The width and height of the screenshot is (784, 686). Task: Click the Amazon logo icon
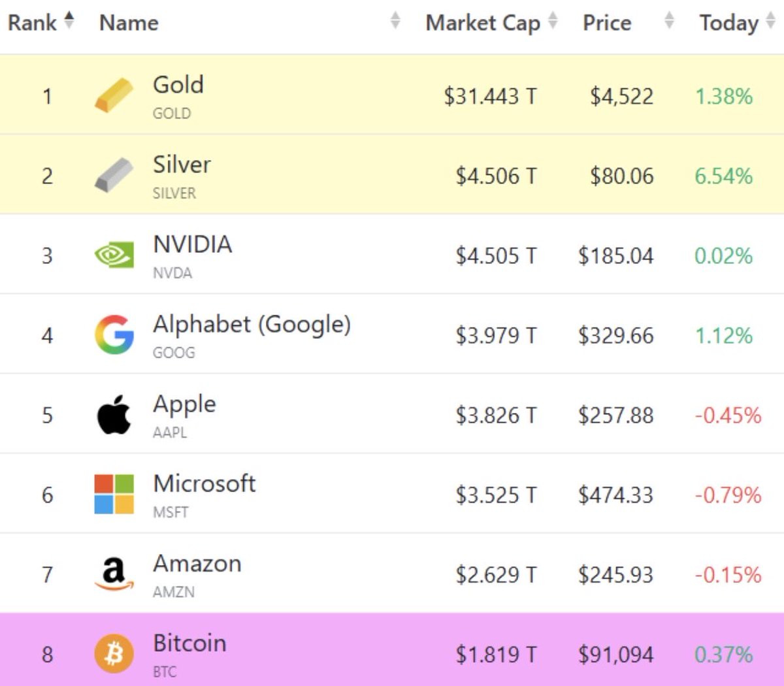pos(114,574)
